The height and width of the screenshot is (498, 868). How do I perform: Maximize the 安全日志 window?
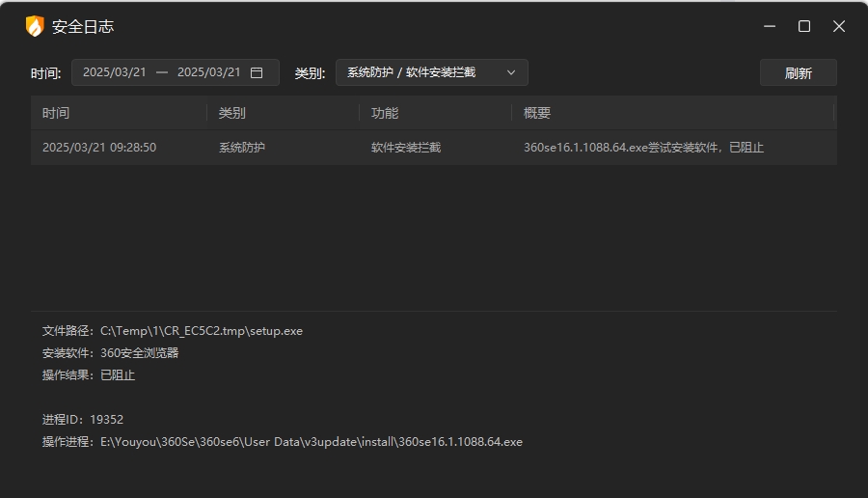click(x=803, y=26)
